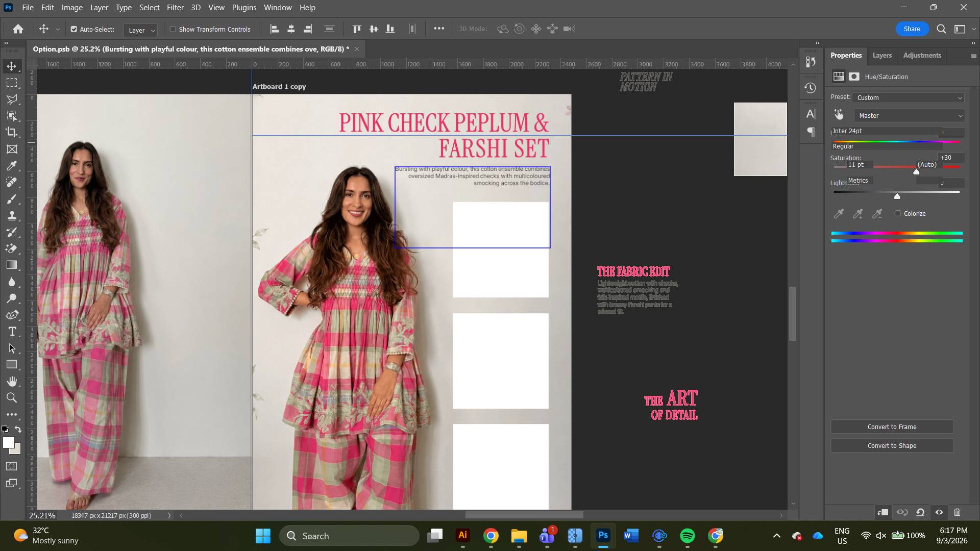Select the Gradient tool
980x551 pixels.
pyautogui.click(x=12, y=265)
